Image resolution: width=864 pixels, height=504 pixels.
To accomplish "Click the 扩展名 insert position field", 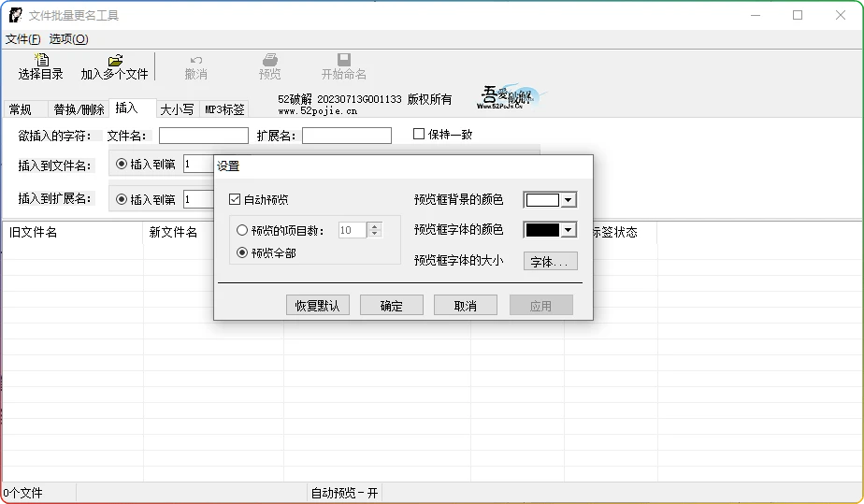I will click(198, 199).
